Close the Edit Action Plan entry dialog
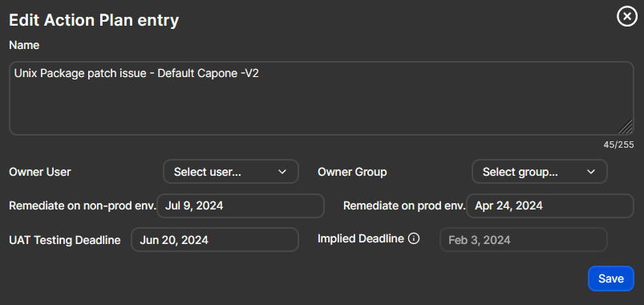The width and height of the screenshot is (644, 305). coord(626,17)
